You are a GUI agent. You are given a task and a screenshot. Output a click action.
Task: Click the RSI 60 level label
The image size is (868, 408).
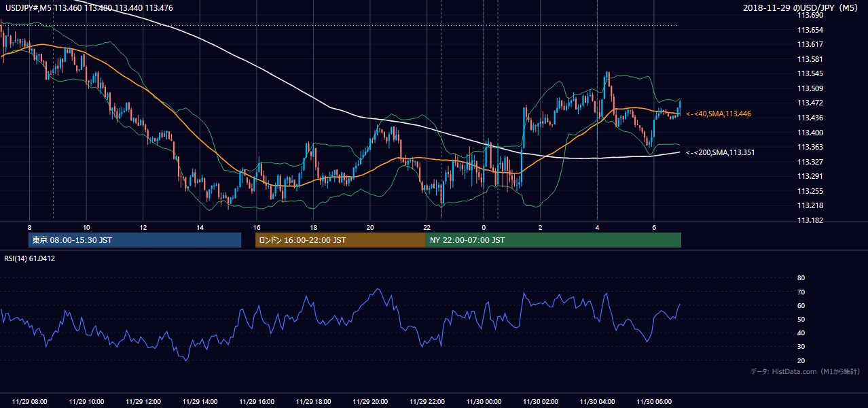coord(801,305)
